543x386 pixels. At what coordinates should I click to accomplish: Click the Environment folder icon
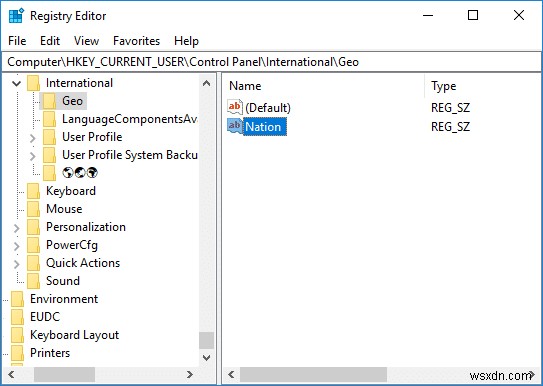point(17,299)
